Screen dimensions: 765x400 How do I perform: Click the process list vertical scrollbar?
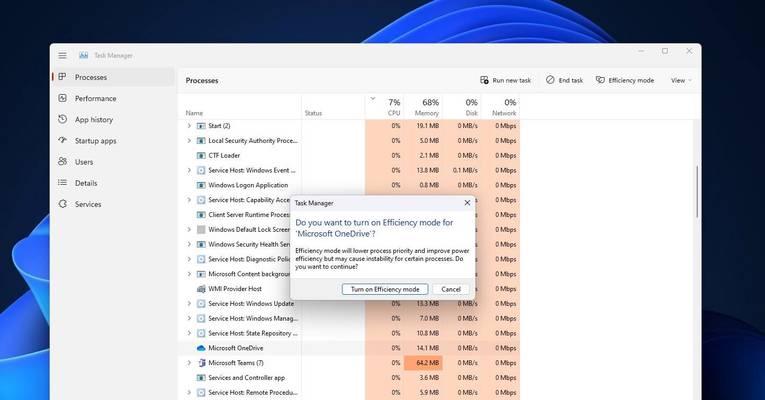pyautogui.click(x=697, y=192)
